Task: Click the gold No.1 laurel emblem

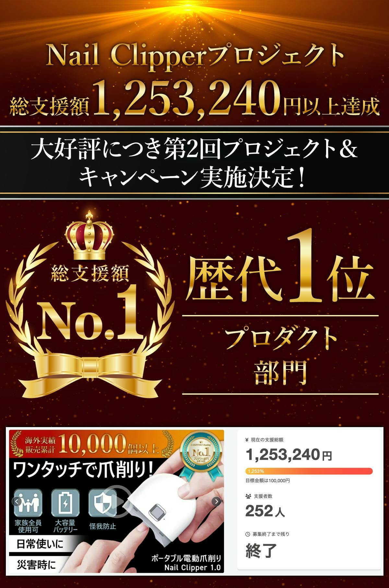Action: (x=88, y=304)
